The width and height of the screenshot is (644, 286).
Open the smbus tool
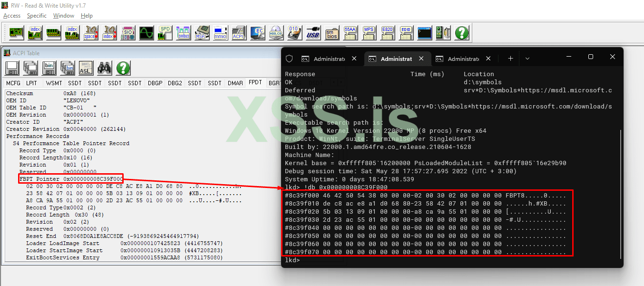point(183,33)
